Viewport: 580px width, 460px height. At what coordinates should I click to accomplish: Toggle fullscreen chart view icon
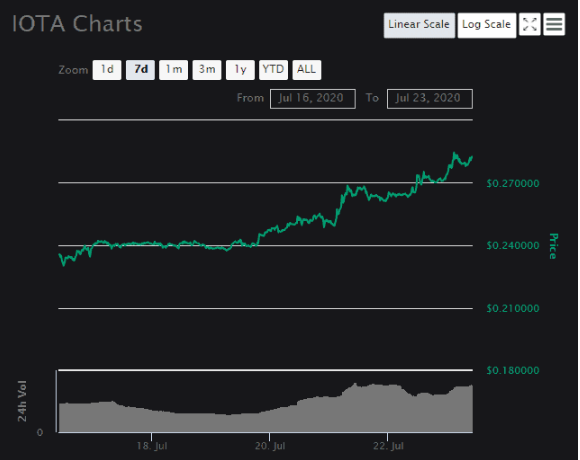pos(530,24)
